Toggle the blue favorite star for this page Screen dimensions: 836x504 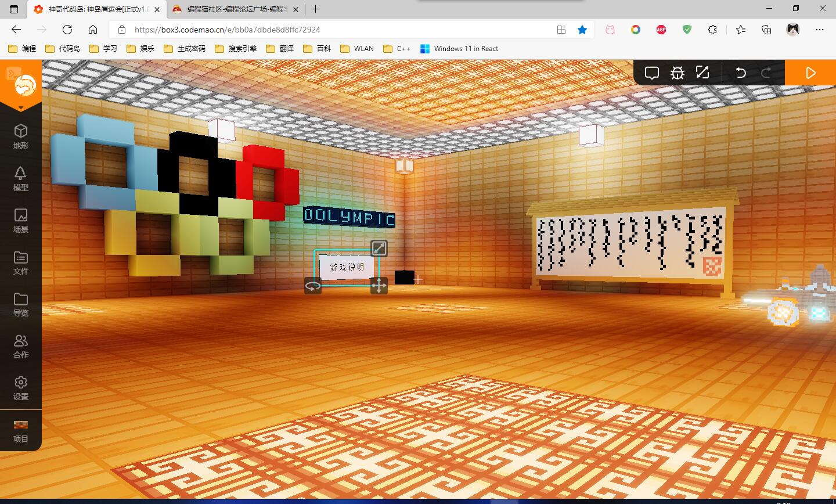pos(582,30)
